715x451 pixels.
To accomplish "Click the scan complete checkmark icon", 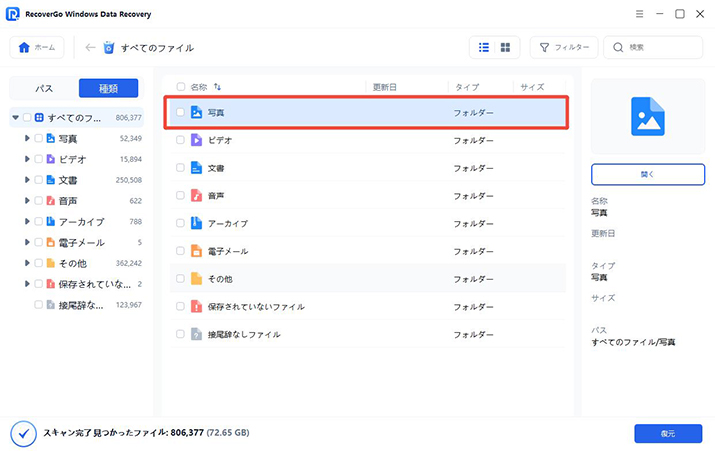I will pos(24,434).
